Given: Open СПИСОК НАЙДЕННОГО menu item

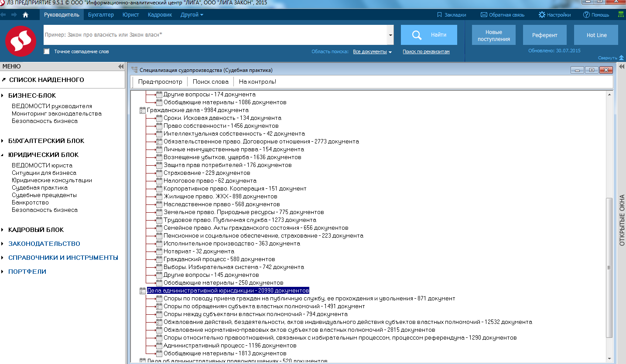Looking at the screenshot, I should 46,80.
